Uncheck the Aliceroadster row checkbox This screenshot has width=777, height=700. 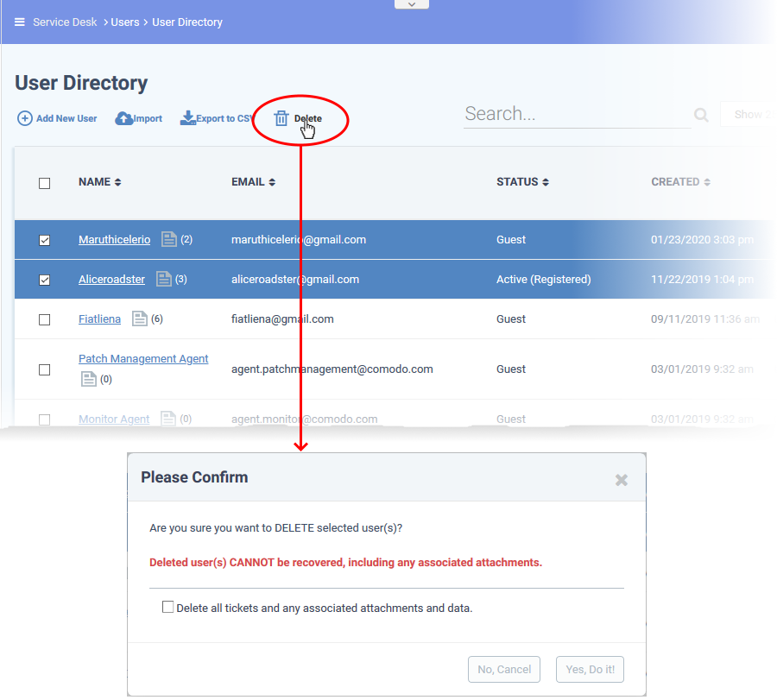pos(45,280)
